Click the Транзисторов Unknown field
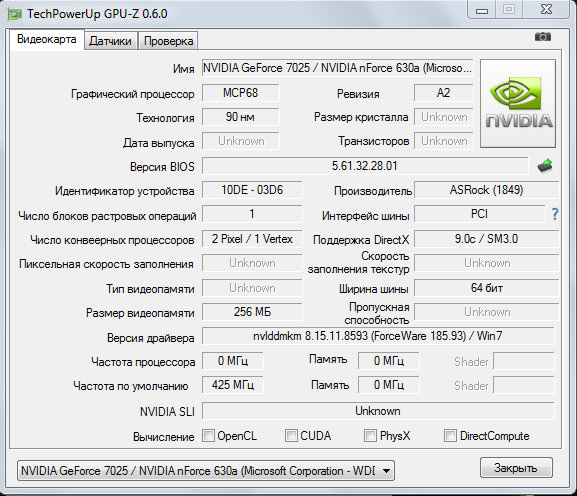 pyautogui.click(x=443, y=141)
